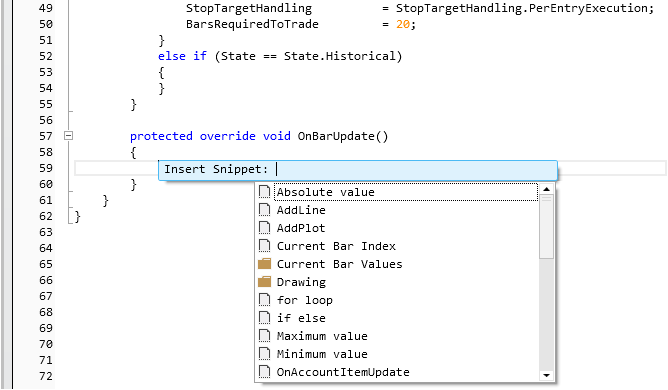
Task: Click the document icon beside Minimum value
Action: coord(264,353)
